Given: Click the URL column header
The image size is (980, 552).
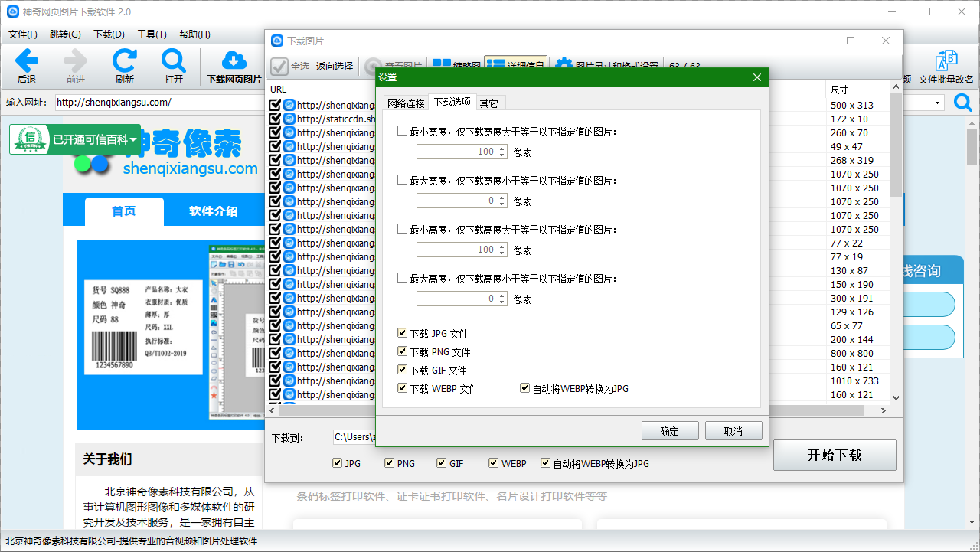Looking at the screenshot, I should pyautogui.click(x=279, y=90).
